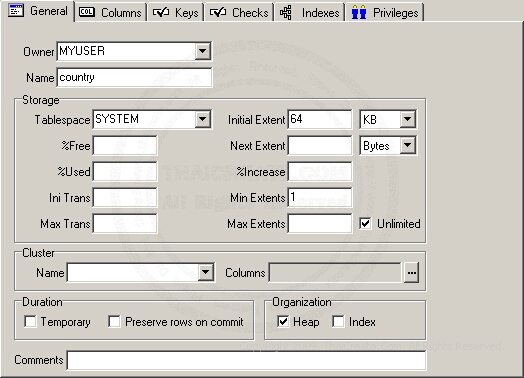
Task: Expand the Owner dropdown arrow
Action: click(203, 51)
